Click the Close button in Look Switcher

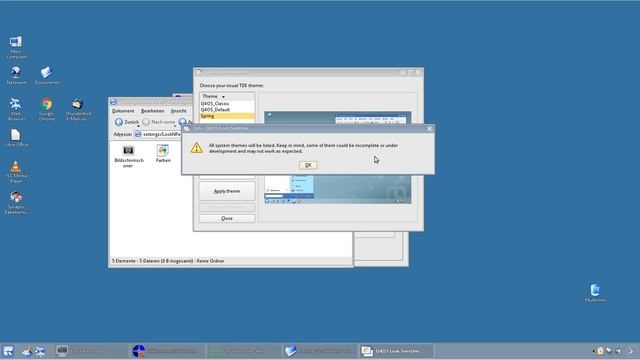click(x=227, y=218)
